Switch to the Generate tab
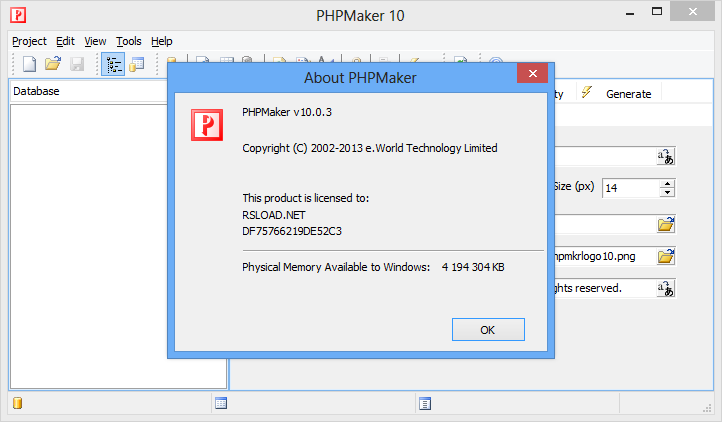Image resolution: width=722 pixels, height=422 pixels. click(x=629, y=94)
